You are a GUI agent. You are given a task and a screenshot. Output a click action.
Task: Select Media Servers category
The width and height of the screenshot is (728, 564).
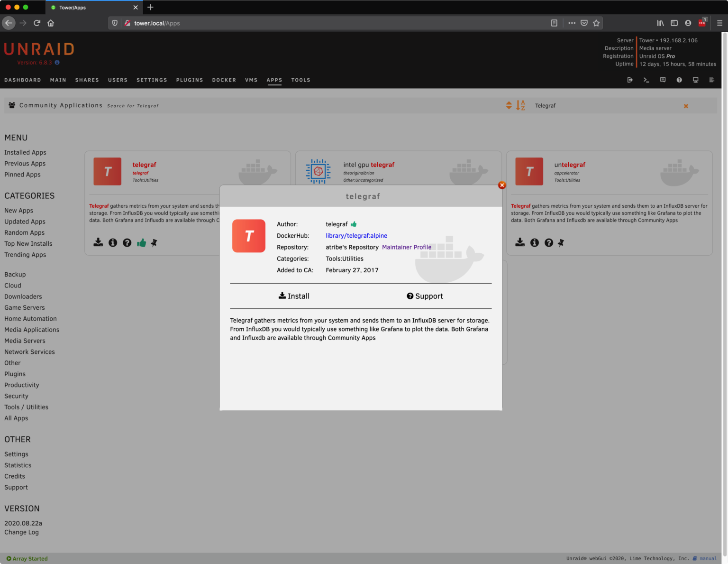tap(25, 341)
